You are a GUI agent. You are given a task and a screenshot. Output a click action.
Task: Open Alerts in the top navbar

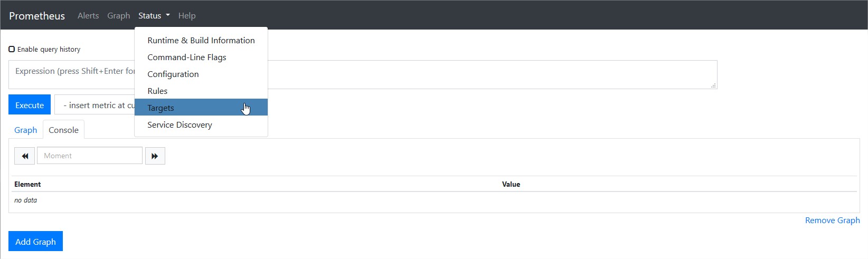[88, 15]
